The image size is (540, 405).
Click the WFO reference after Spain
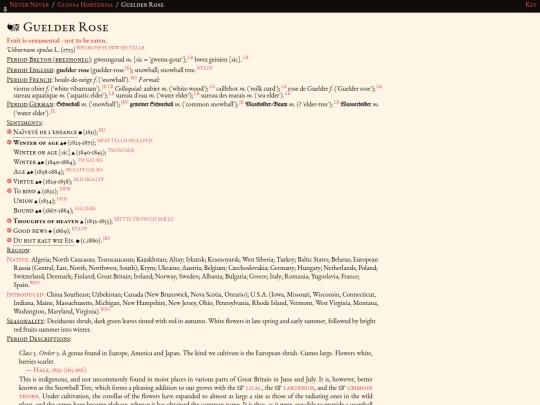pyautogui.click(x=35, y=283)
